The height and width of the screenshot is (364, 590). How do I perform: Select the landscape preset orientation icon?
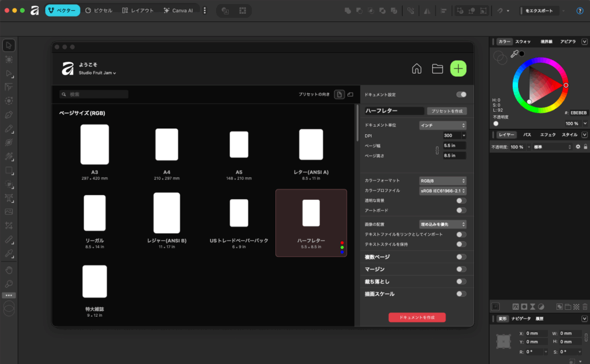click(350, 94)
